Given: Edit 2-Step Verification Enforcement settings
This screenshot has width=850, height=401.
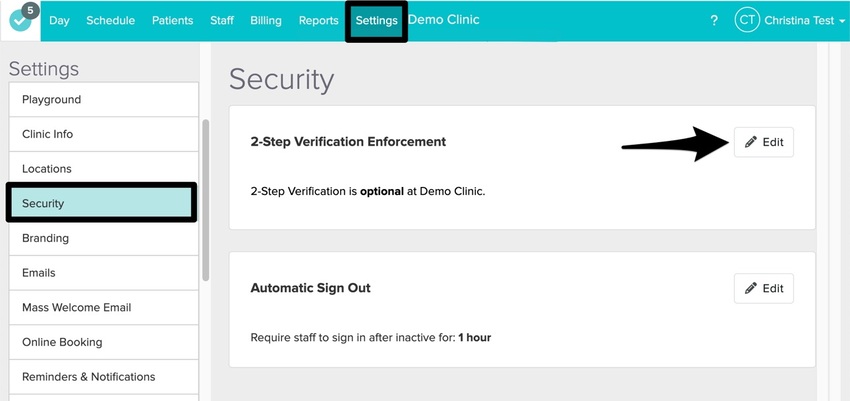Looking at the screenshot, I should 764,143.
